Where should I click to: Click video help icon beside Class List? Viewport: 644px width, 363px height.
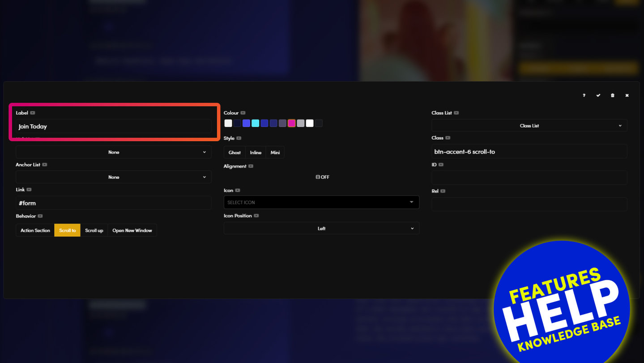(x=456, y=113)
